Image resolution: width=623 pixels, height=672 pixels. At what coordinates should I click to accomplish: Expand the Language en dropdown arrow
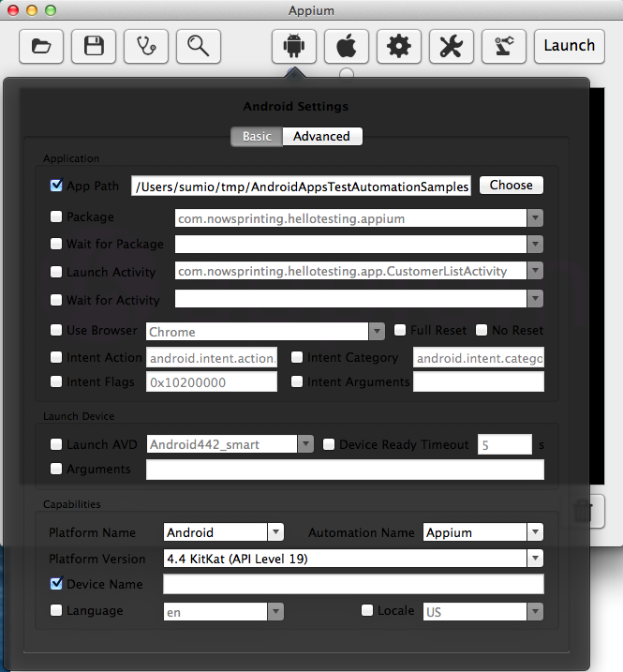[x=275, y=612]
